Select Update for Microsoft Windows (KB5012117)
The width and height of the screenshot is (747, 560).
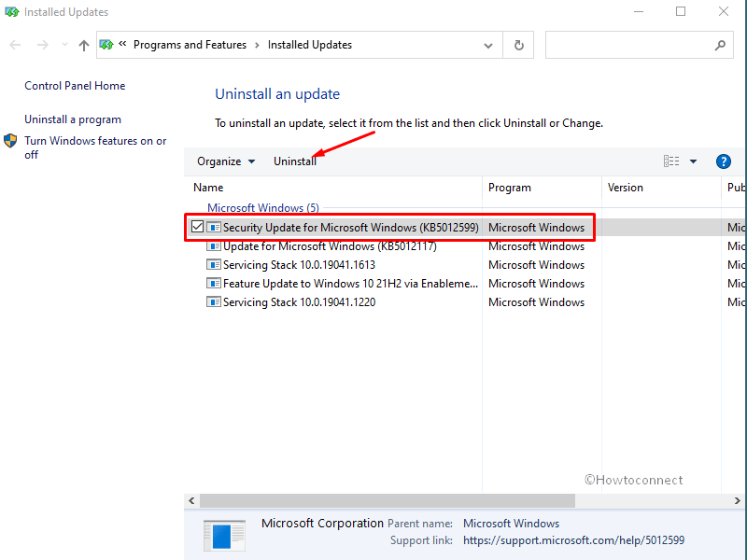click(x=330, y=246)
